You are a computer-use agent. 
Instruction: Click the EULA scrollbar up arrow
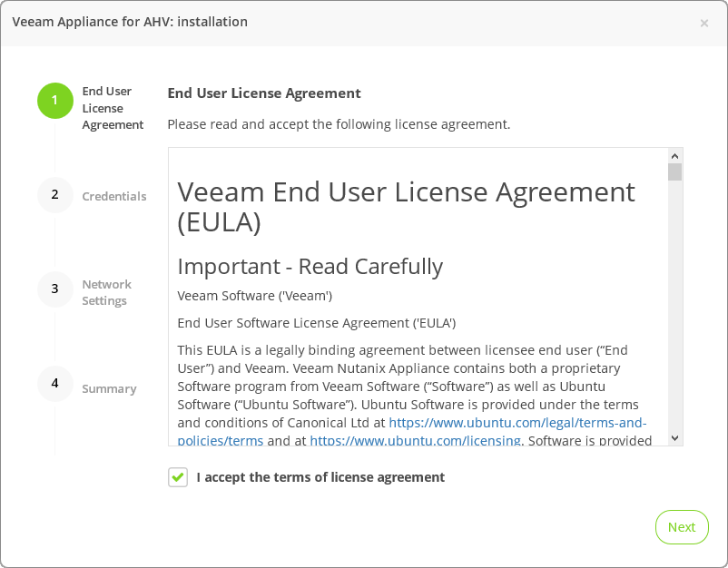(674, 155)
